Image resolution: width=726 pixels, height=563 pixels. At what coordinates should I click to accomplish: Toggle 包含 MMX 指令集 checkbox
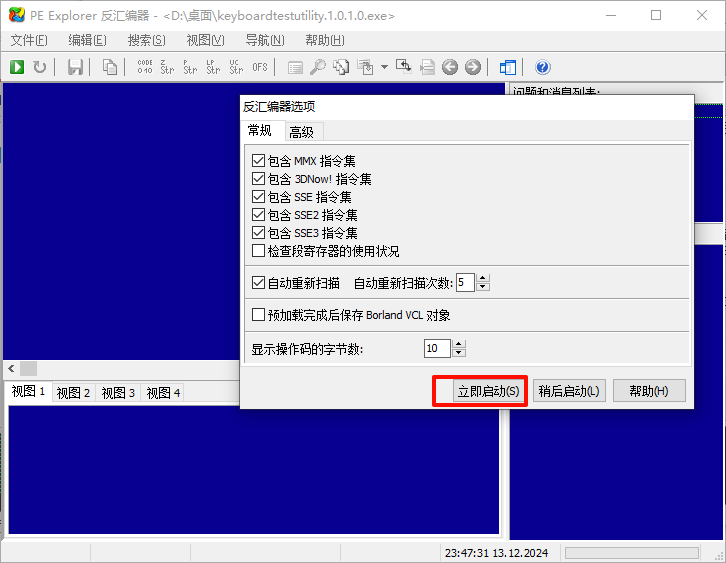pos(258,161)
